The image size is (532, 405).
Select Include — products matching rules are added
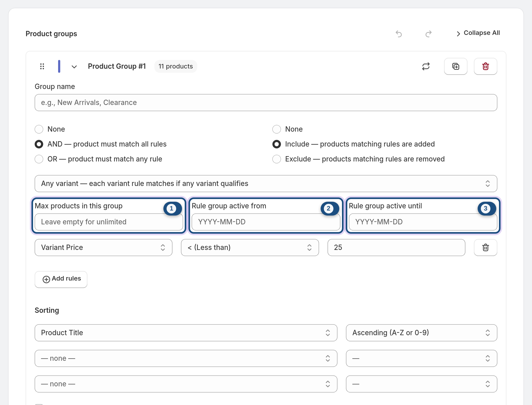pos(277,144)
